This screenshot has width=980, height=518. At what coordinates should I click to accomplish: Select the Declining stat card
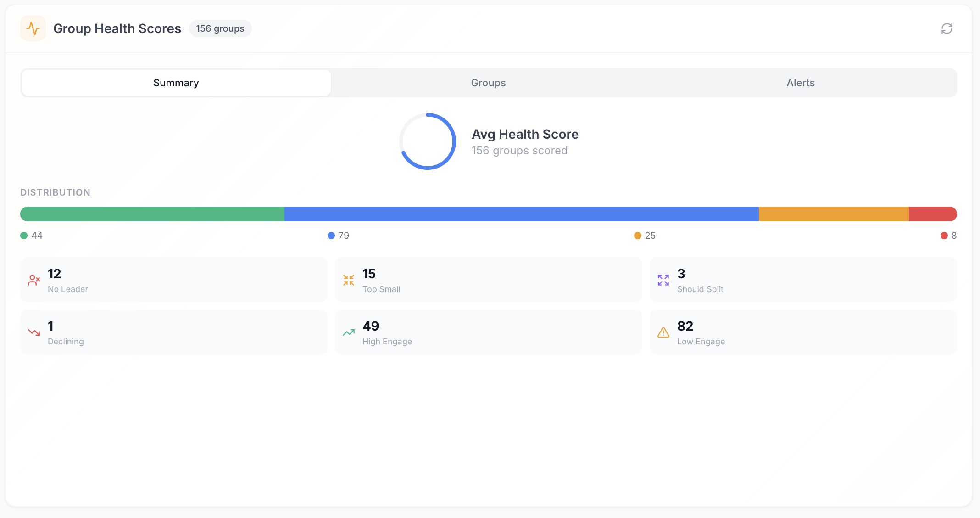[173, 332]
